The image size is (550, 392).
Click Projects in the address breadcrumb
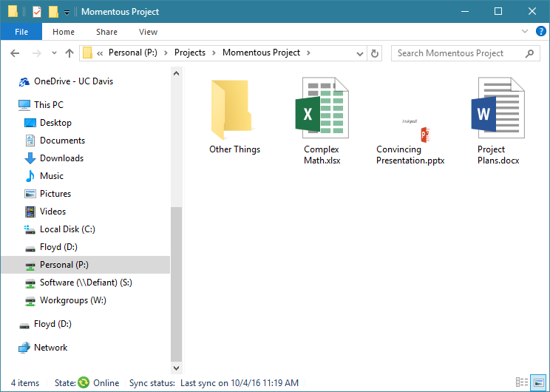190,53
